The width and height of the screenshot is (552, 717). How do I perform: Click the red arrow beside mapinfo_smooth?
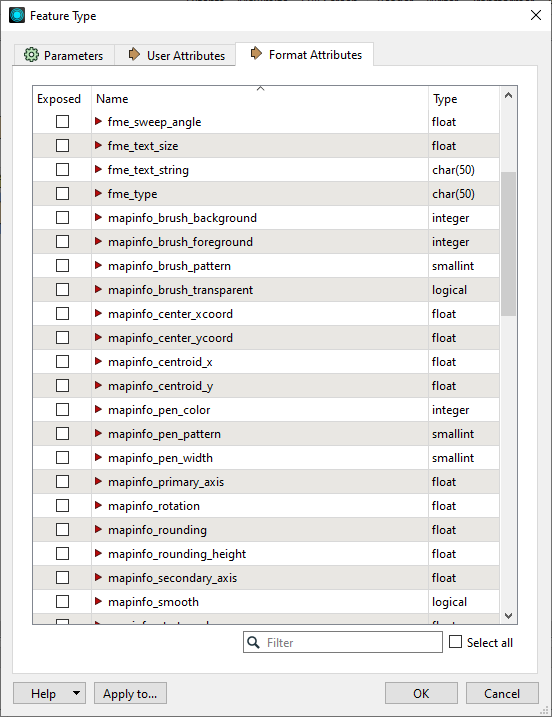click(98, 601)
